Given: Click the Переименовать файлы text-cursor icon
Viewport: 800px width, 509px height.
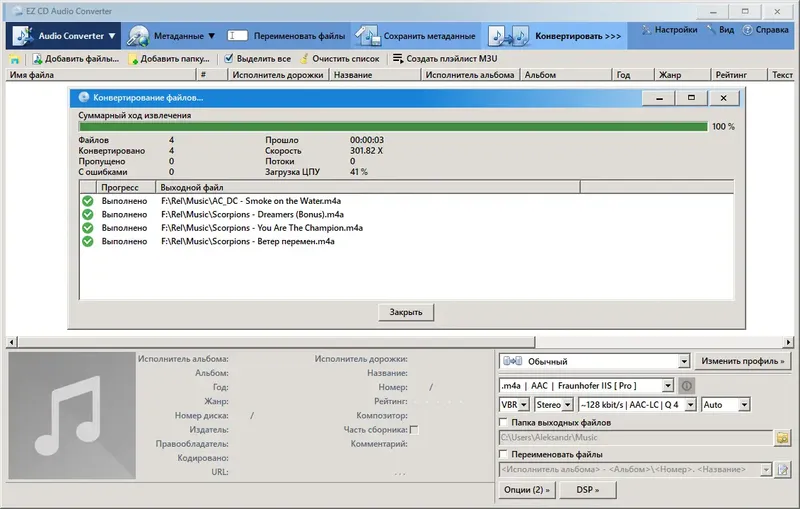Looking at the screenshot, I should click(237, 35).
